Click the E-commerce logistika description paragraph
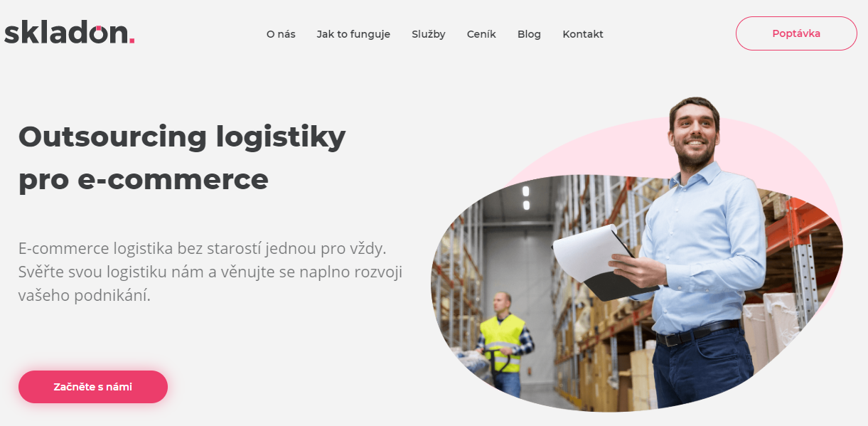This screenshot has width=868, height=426. pos(210,272)
